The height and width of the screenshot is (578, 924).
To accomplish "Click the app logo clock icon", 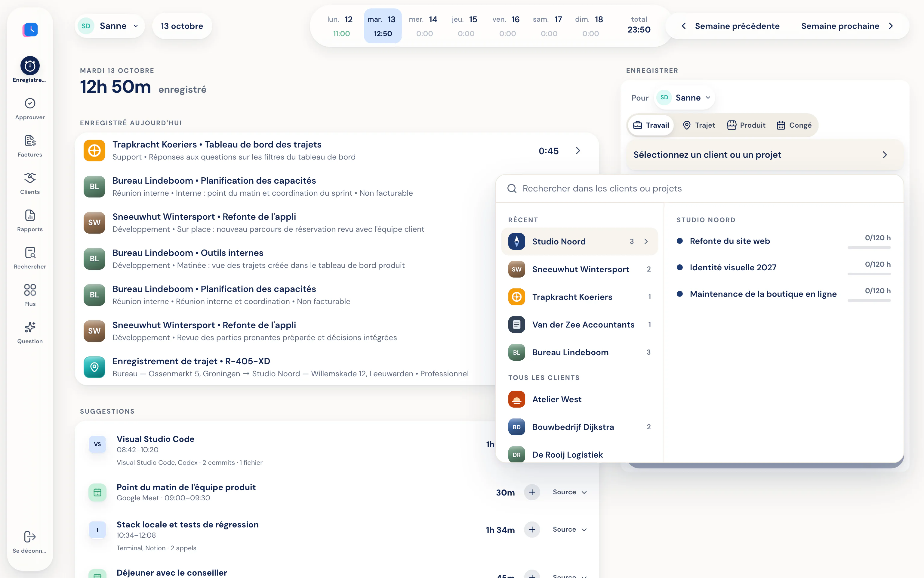I will (30, 30).
